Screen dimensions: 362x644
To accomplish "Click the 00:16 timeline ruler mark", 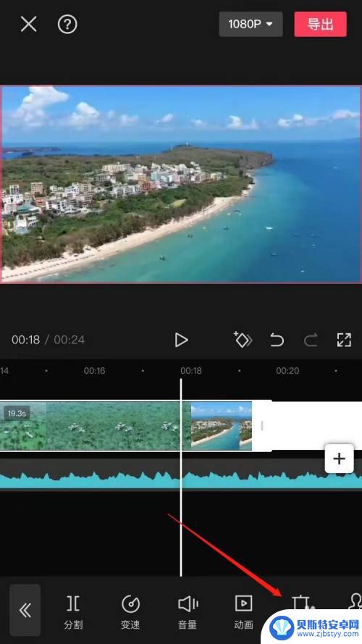I will pyautogui.click(x=94, y=371).
